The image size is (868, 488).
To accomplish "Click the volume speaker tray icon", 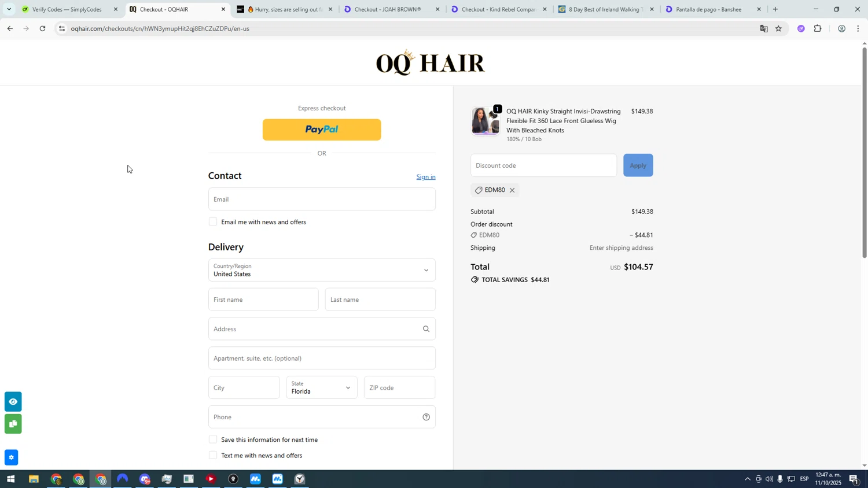I will click(769, 479).
